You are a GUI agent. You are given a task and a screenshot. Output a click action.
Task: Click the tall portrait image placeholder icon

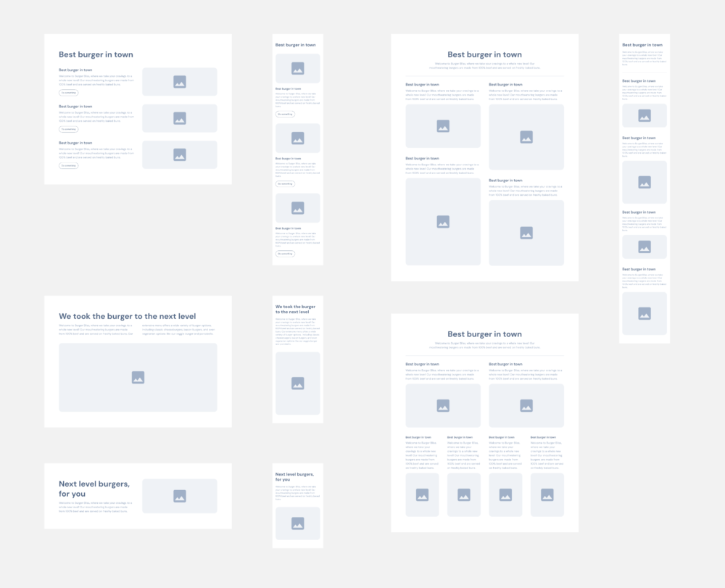click(443, 221)
